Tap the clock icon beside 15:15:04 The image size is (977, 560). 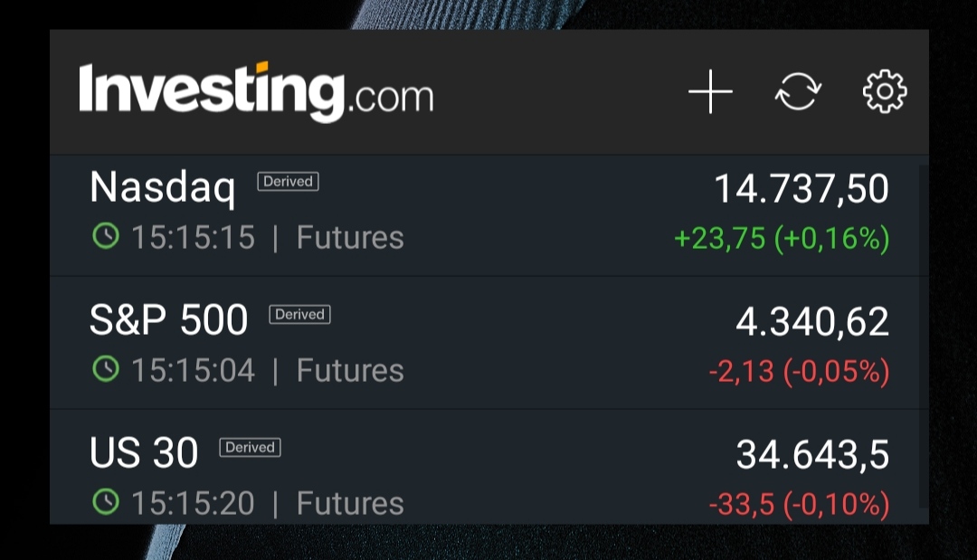click(106, 369)
